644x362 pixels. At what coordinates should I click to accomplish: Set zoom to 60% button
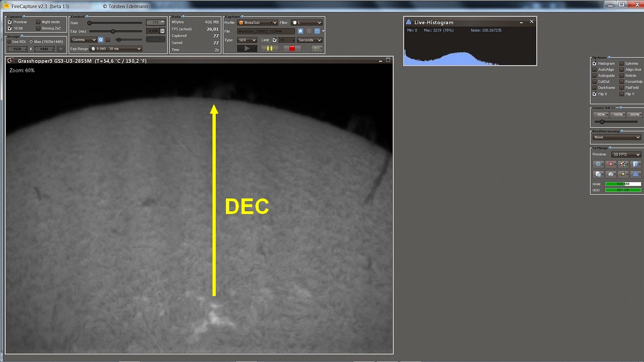601,115
